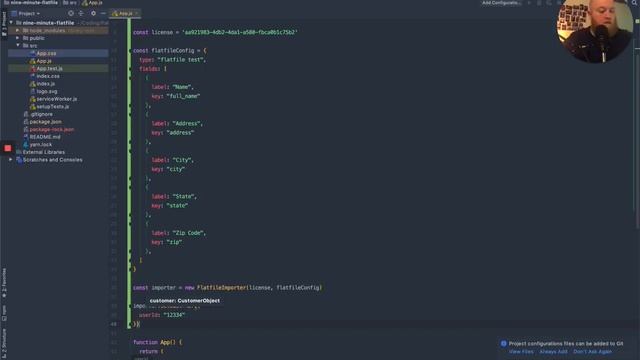
Task: Select setupTests.js in project tree
Action: point(52,107)
